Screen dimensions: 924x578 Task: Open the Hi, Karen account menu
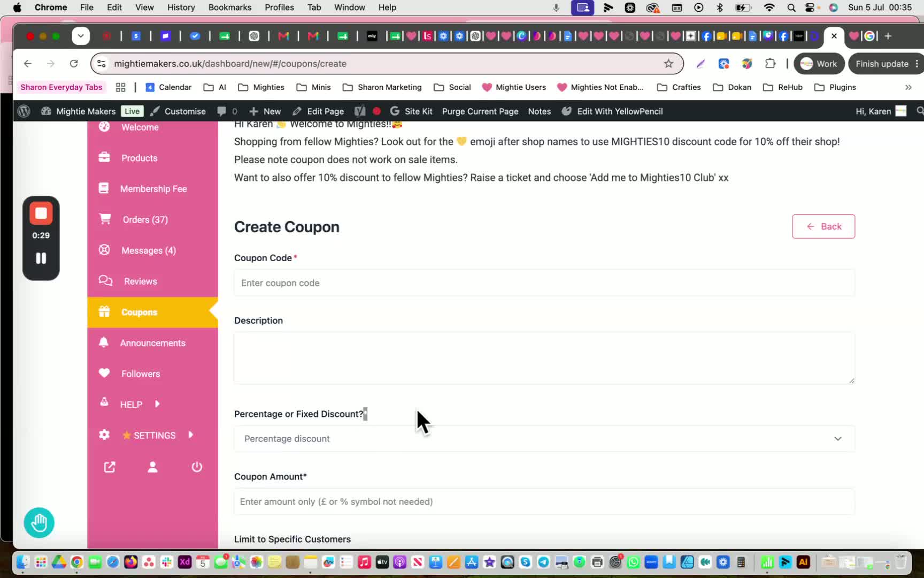coord(881,111)
